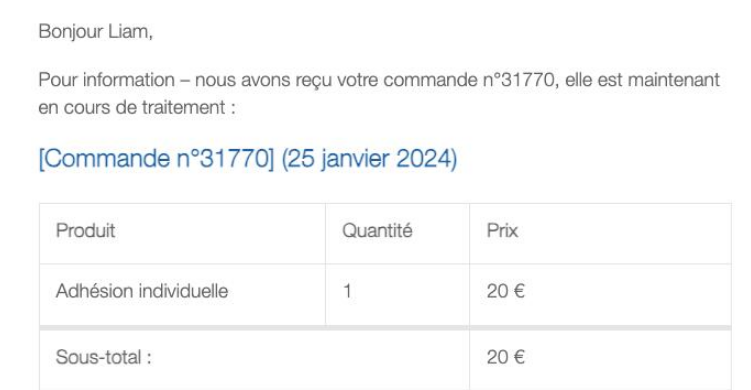The width and height of the screenshot is (751, 390).
Task: Click the date 25 janvier 2024 in heading
Action: click(369, 159)
